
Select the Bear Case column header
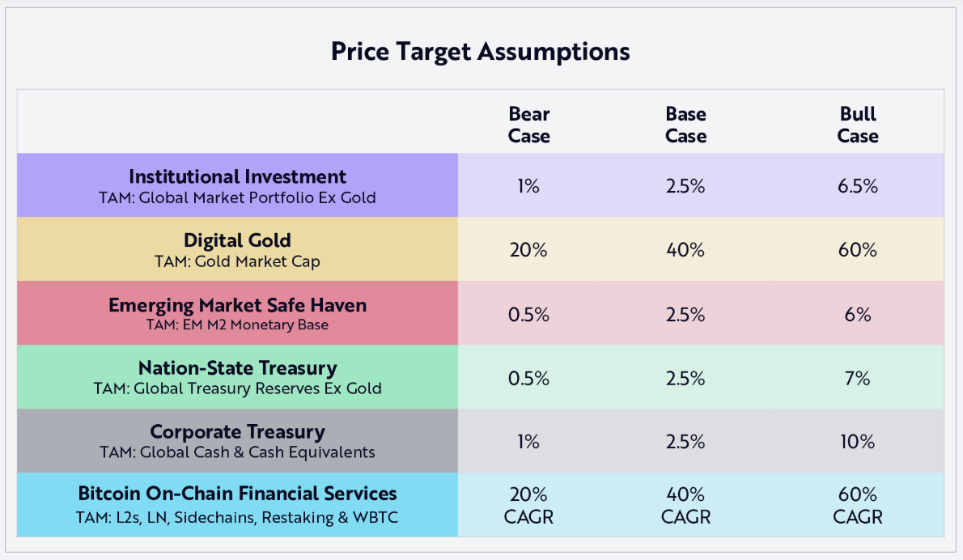(x=529, y=125)
